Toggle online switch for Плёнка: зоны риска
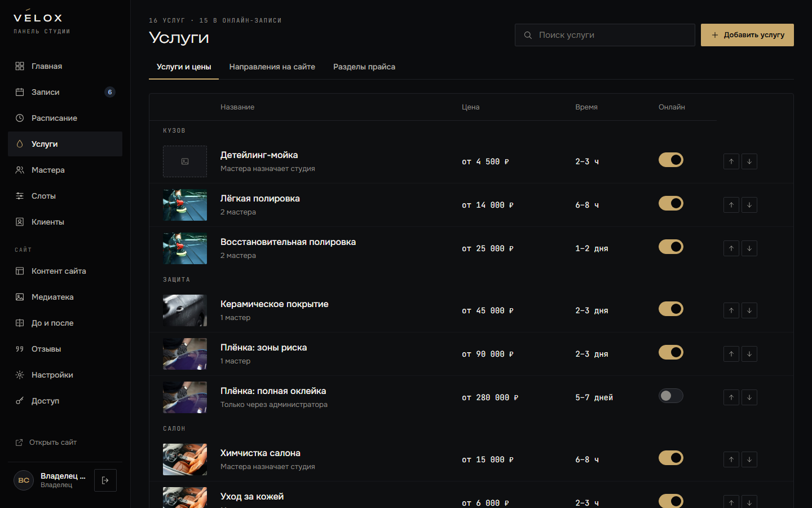Viewport: 812px width, 508px height. coord(671,352)
